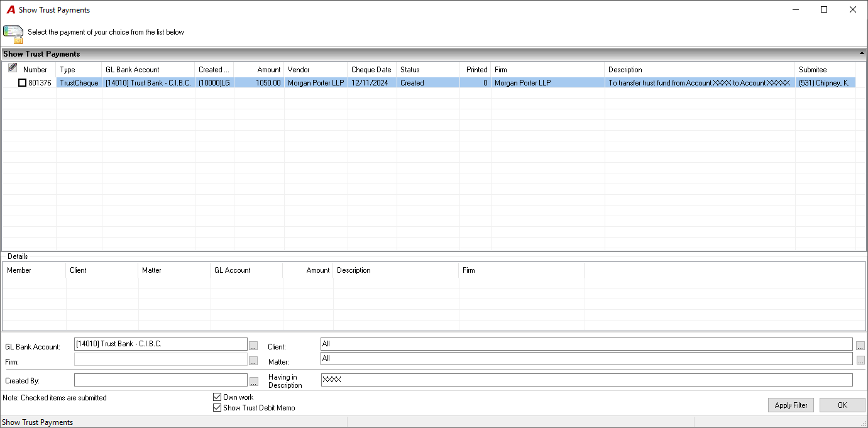Select the TrustCheque cell in payment row
Screen dimensions: 868x428
pos(79,83)
